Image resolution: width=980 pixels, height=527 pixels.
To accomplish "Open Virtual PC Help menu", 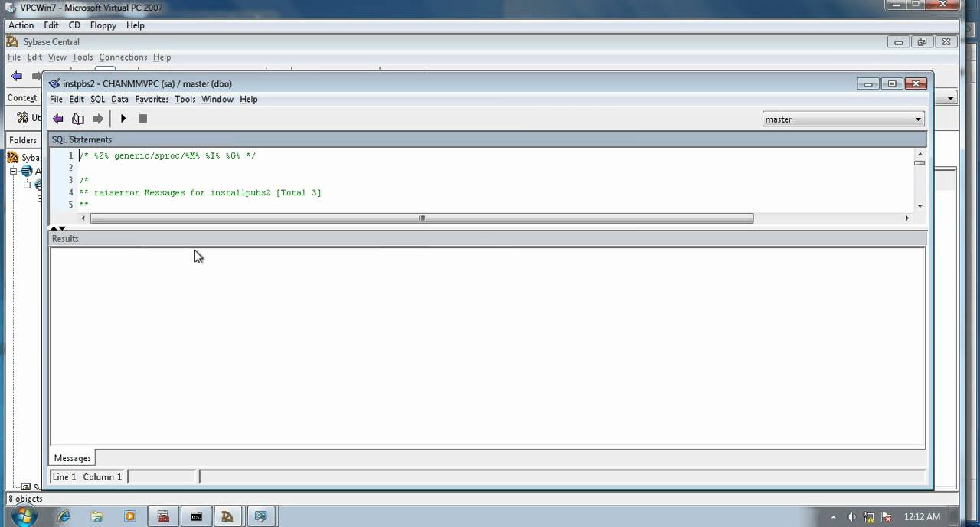I will tap(135, 25).
